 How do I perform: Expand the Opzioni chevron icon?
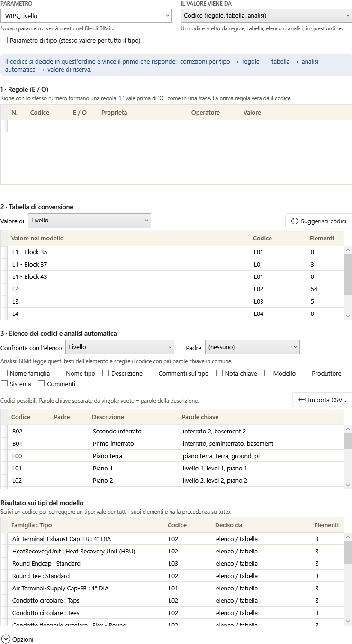coord(6,639)
